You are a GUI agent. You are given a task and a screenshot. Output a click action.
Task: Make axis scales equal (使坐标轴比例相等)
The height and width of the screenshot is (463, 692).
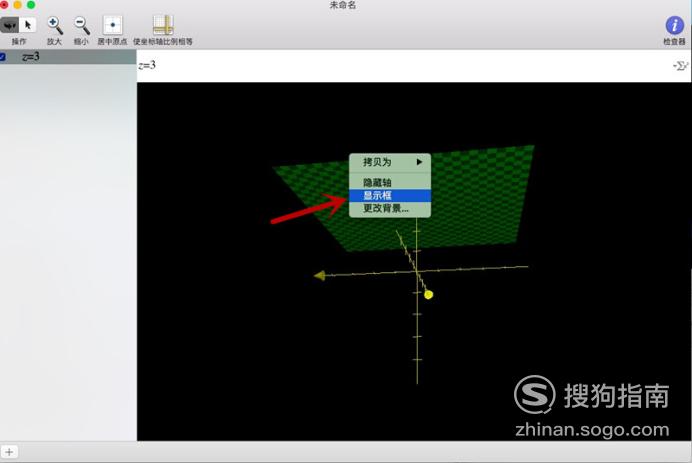(163, 25)
